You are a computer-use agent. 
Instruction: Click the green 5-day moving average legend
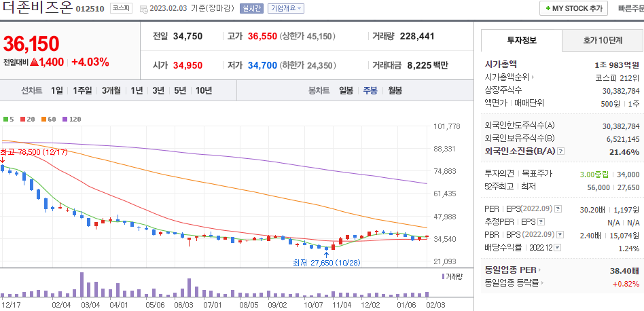(x=8, y=120)
